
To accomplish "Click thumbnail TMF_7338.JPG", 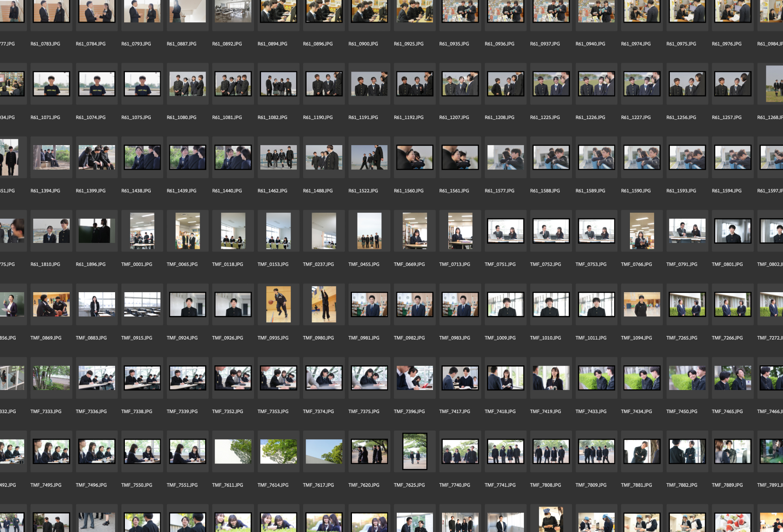I will (x=142, y=378).
